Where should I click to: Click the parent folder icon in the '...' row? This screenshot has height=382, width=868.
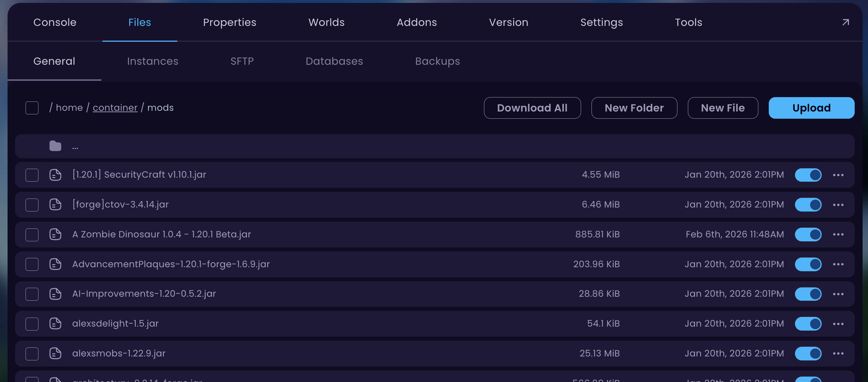click(x=55, y=146)
